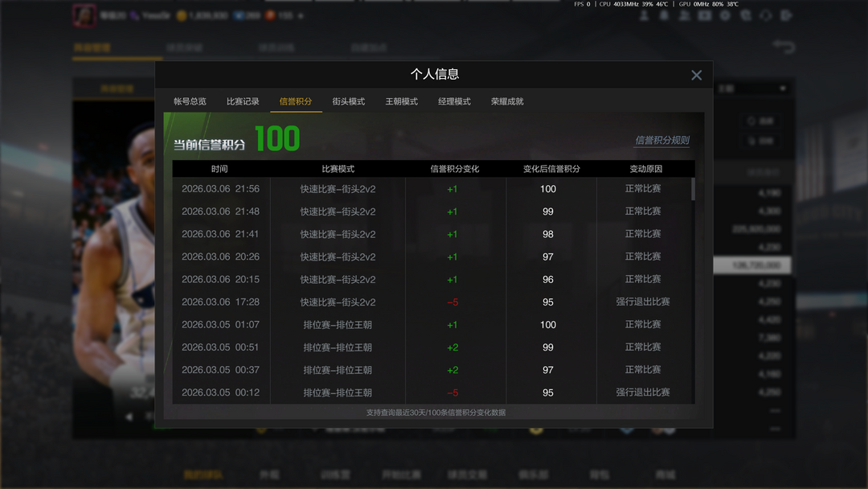Click the 时间 column header
868x489 pixels.
pos(219,169)
